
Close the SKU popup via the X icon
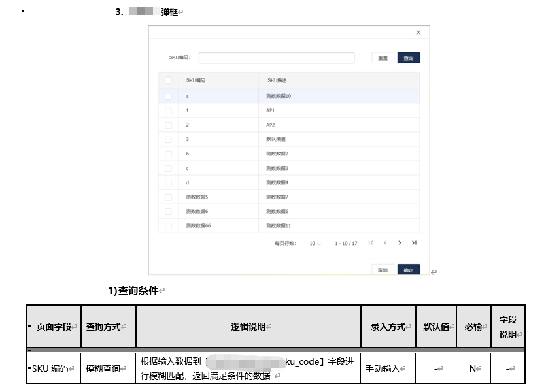tap(418, 32)
